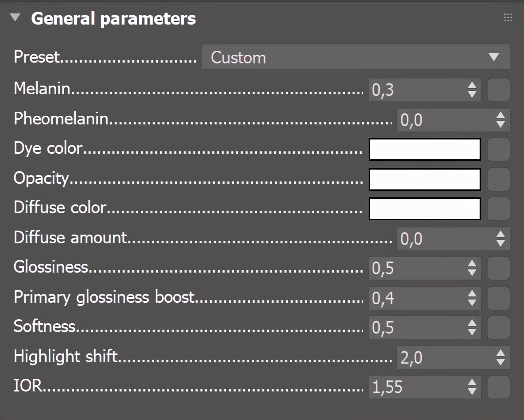The height and width of the screenshot is (420, 524).
Task: Click the Diffuse color map slot button
Action: click(498, 209)
